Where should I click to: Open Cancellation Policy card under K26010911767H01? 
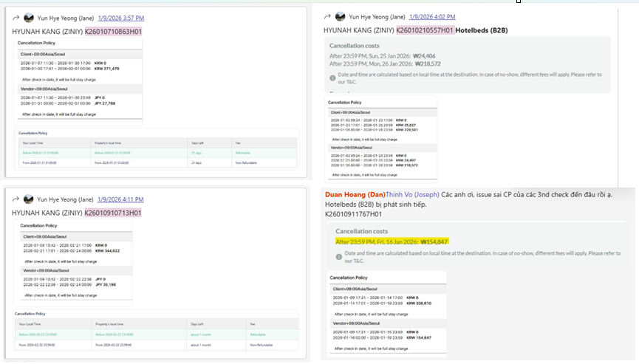click(386, 313)
